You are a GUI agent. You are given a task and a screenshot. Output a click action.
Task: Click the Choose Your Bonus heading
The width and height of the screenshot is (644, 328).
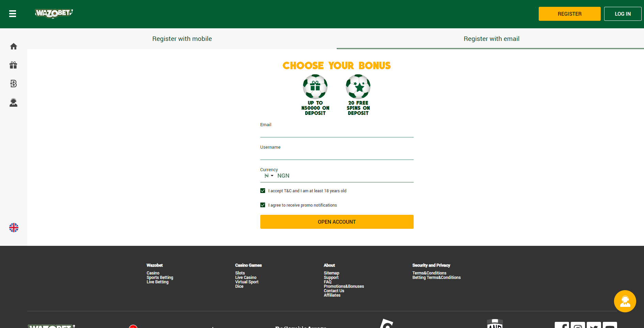click(x=337, y=65)
